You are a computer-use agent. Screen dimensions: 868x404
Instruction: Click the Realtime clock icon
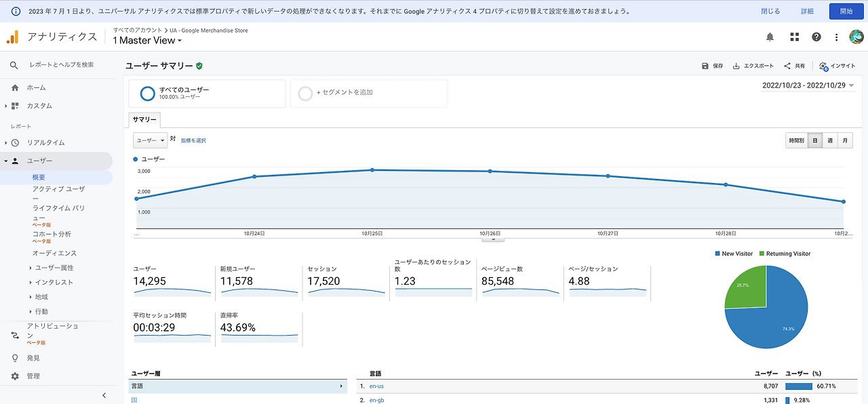pos(15,142)
